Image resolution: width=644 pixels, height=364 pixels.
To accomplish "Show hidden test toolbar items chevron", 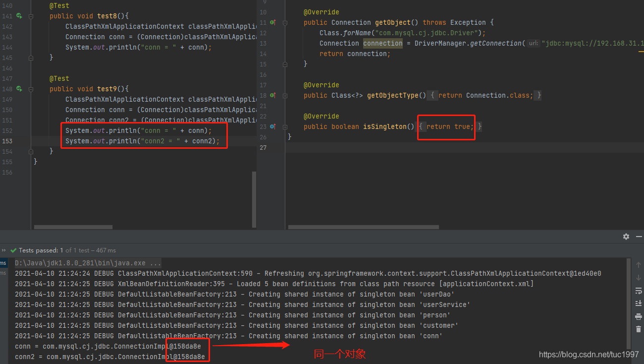I will pyautogui.click(x=4, y=250).
